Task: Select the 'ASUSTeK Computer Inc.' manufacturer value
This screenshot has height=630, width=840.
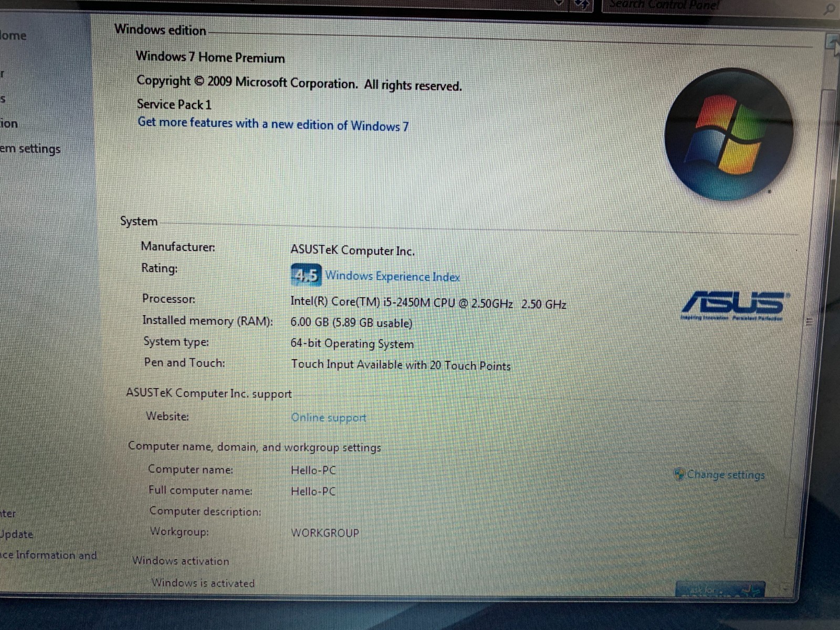Action: (352, 250)
